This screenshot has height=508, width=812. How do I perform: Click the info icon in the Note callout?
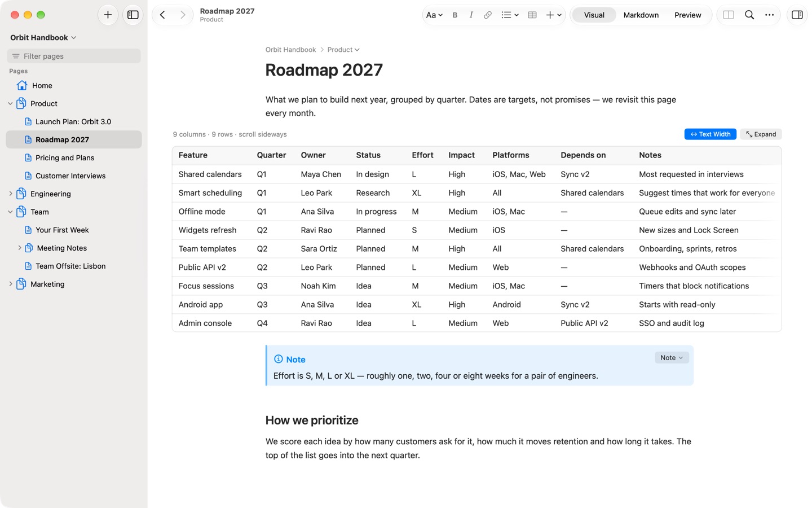click(x=279, y=359)
